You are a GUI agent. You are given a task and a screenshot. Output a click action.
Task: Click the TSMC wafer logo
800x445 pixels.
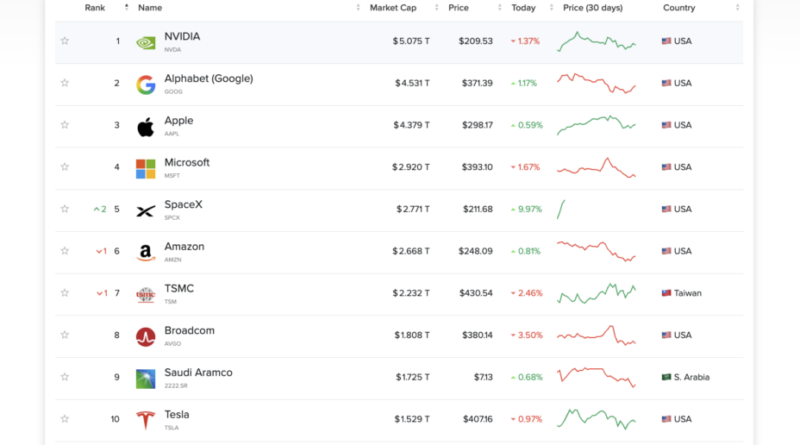pos(145,295)
